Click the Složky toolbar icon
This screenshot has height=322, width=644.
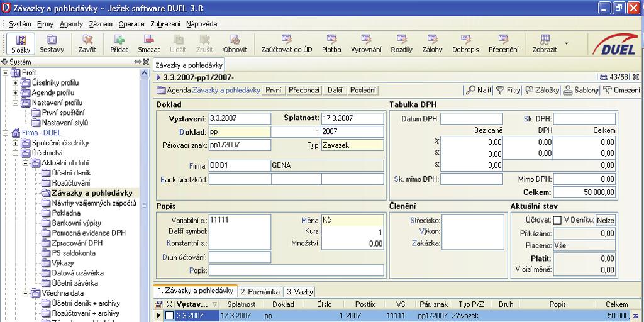click(21, 44)
